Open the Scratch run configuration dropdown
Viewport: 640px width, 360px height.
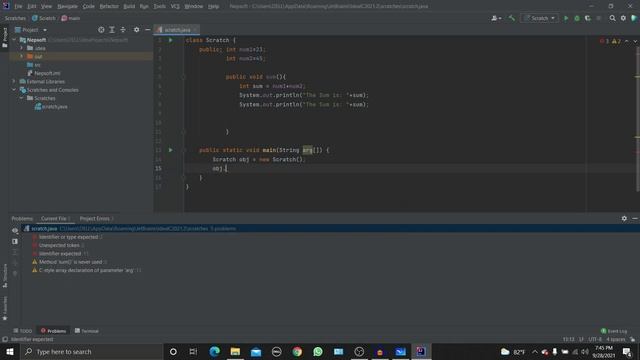(x=540, y=18)
